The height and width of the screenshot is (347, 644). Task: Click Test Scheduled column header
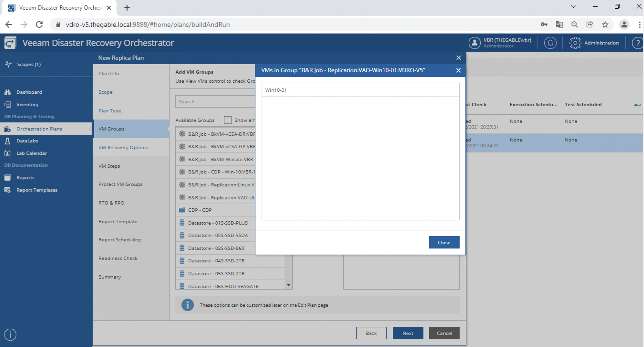(583, 105)
